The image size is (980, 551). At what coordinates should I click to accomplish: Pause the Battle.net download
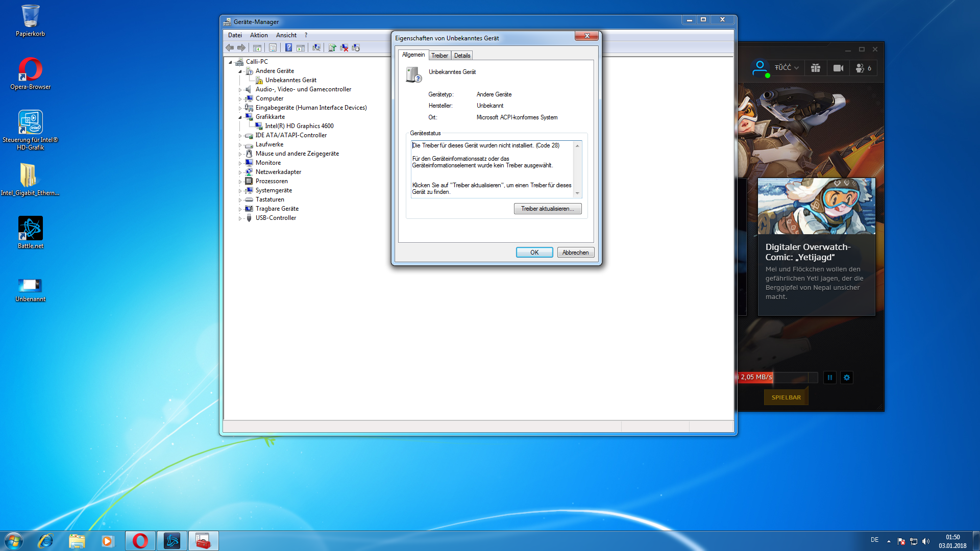(830, 378)
